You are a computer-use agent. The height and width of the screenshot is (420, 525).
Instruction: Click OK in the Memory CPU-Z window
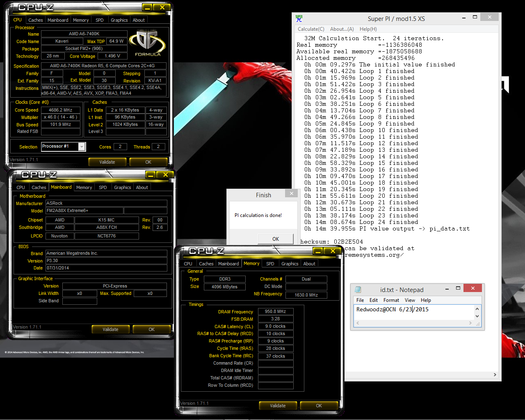[319, 406]
